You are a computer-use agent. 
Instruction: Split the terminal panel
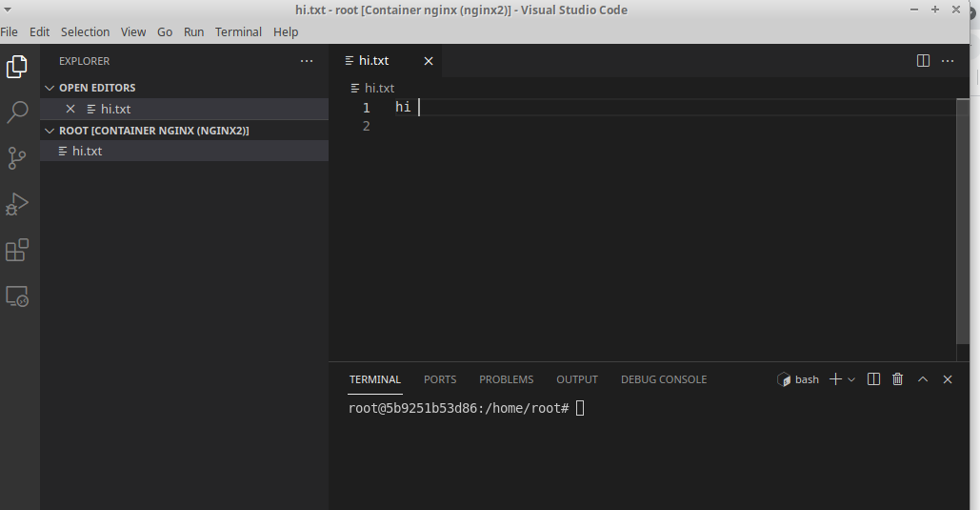873,379
